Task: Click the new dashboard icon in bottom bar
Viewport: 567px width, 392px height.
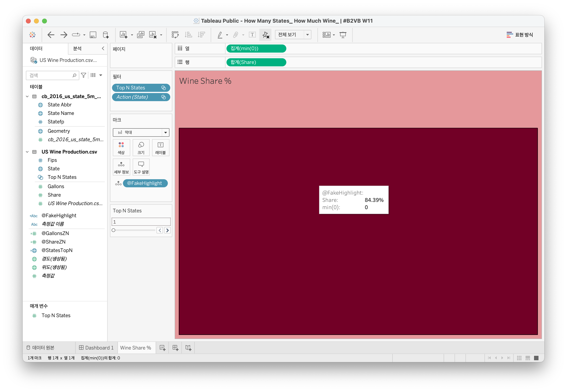Action: [x=175, y=348]
